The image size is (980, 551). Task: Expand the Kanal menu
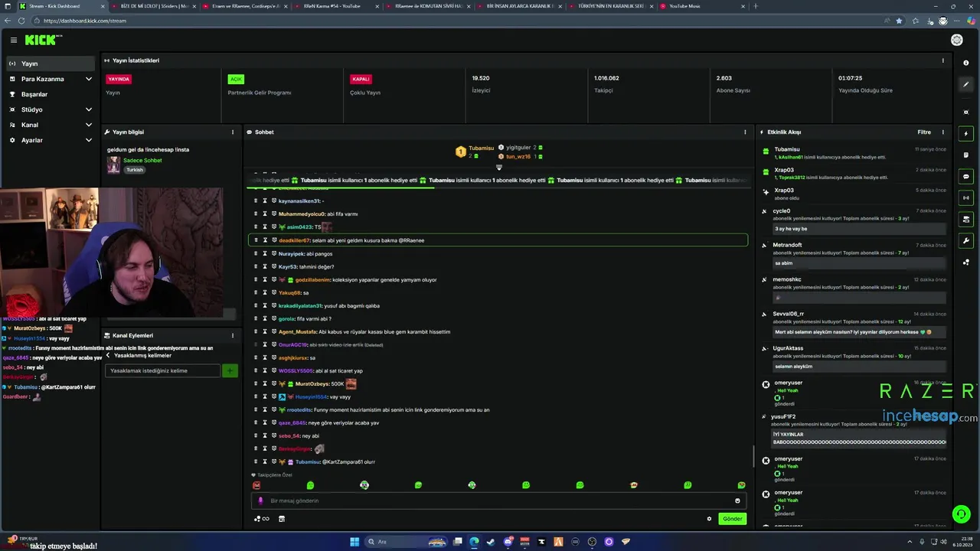pyautogui.click(x=51, y=125)
